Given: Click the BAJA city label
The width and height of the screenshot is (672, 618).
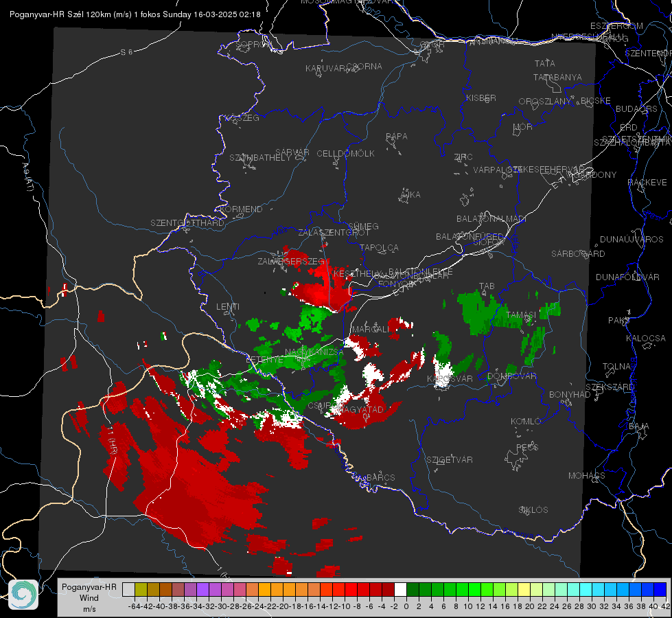Looking at the screenshot, I should [638, 426].
